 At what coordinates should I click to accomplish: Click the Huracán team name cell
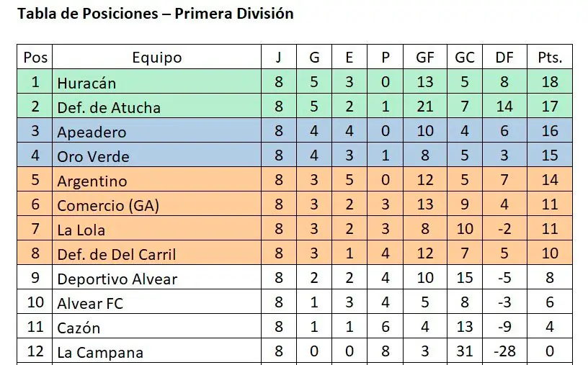click(86, 83)
